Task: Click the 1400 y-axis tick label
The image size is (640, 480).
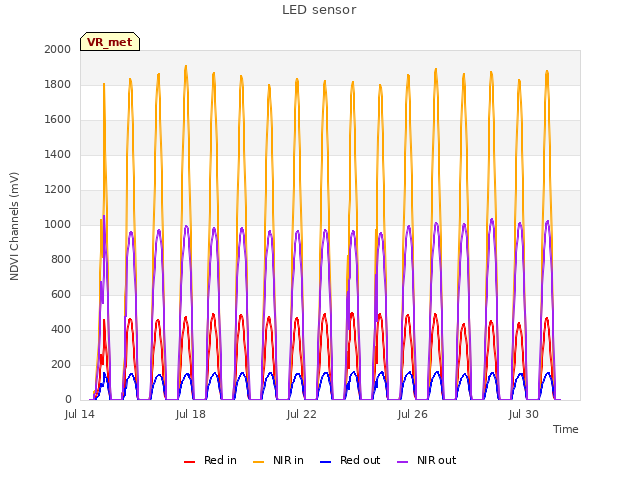Action: pos(58,154)
